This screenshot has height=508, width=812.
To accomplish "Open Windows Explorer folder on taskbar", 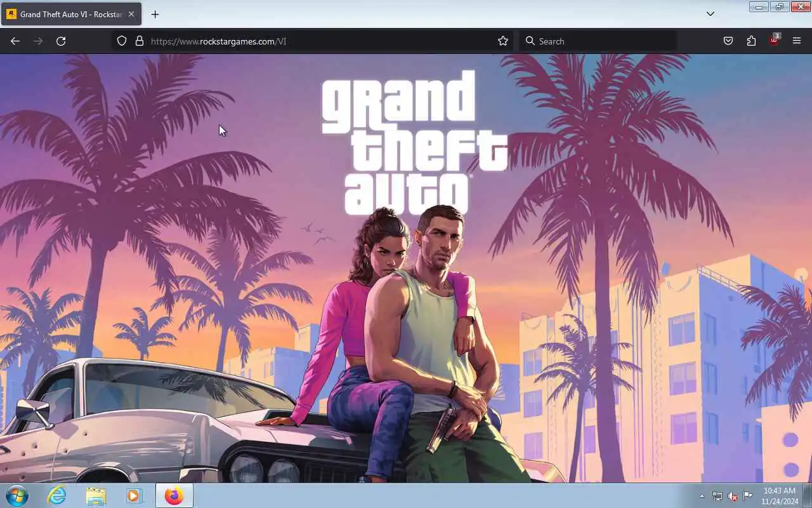I will [96, 495].
